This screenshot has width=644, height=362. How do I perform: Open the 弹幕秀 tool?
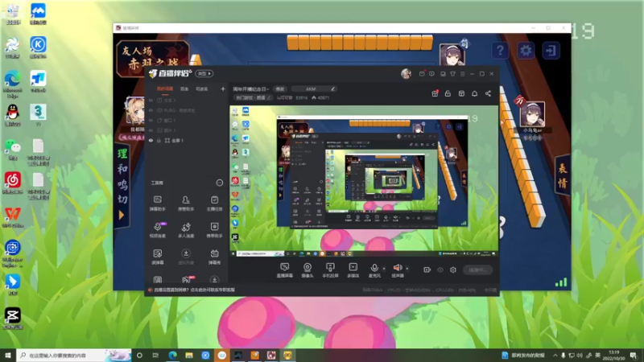click(214, 257)
